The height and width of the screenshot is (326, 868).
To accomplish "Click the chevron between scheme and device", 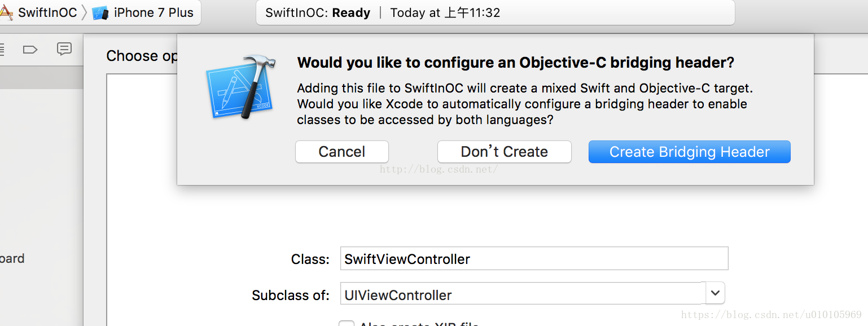I will point(84,12).
